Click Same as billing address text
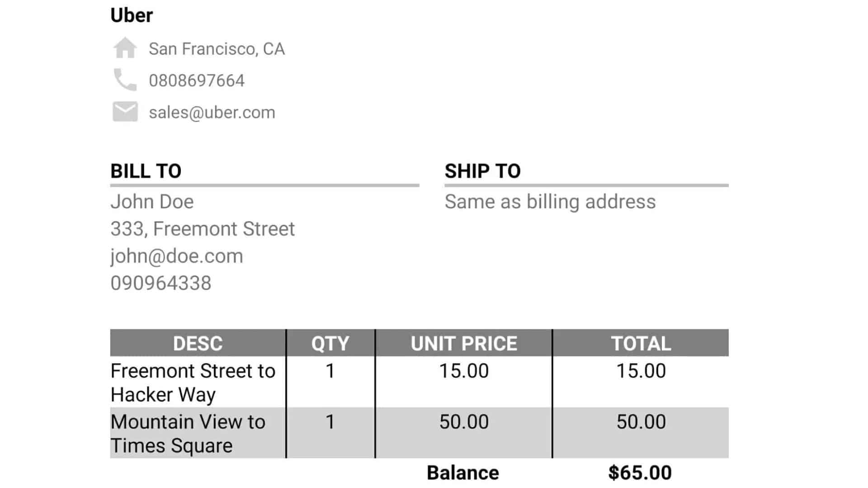The width and height of the screenshot is (868, 488). [x=550, y=202]
